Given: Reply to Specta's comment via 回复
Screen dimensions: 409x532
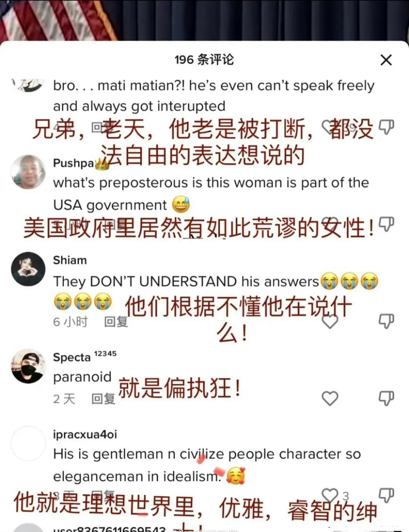Looking at the screenshot, I should pos(103,399).
